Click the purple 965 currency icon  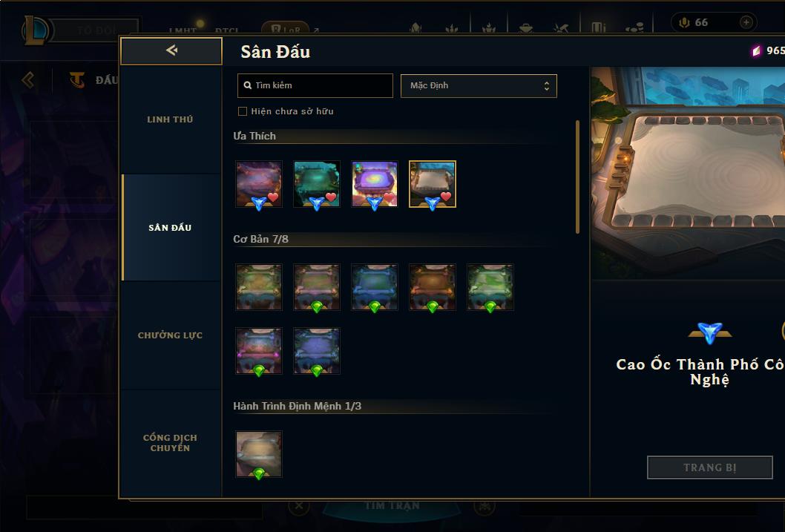(x=756, y=50)
